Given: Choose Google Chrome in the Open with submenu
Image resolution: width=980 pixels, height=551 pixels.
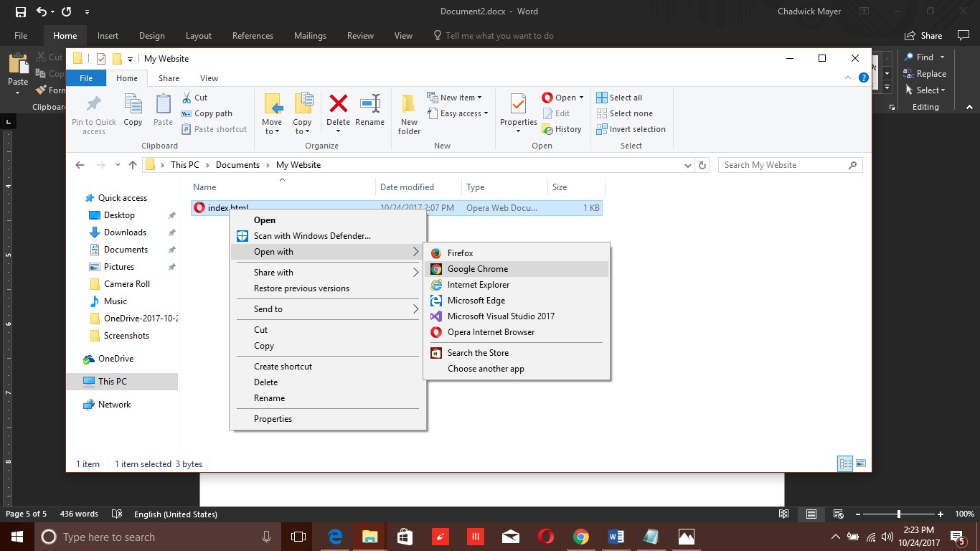Looking at the screenshot, I should click(x=517, y=269).
